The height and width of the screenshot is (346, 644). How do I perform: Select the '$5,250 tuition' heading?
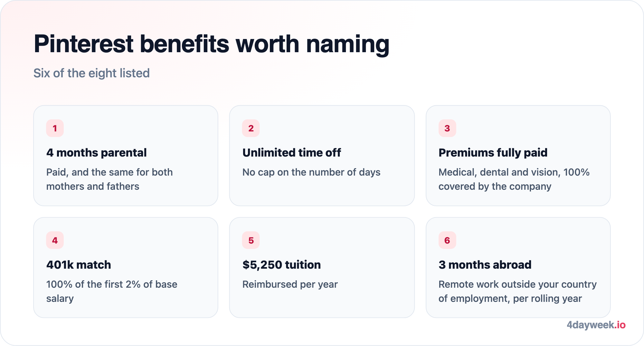(282, 265)
